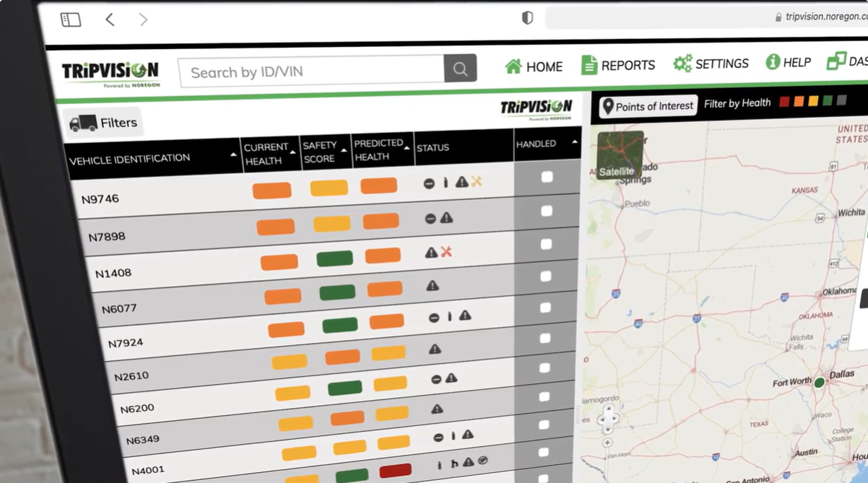This screenshot has width=868, height=483.
Task: Click the magnifier search button
Action: pos(460,69)
